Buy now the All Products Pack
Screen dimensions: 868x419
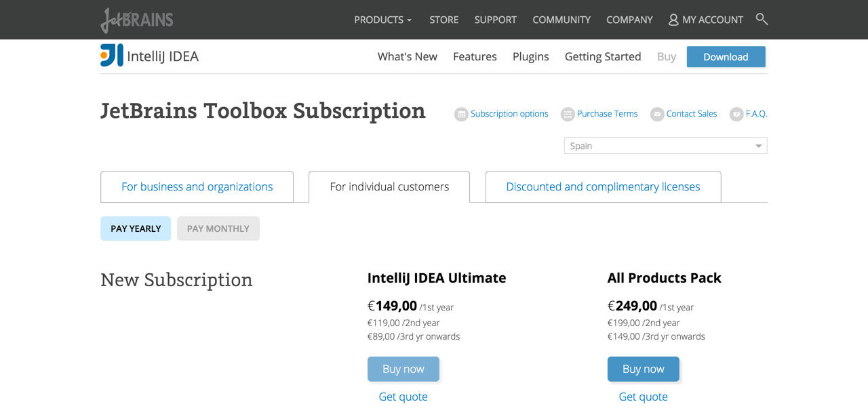(x=643, y=369)
